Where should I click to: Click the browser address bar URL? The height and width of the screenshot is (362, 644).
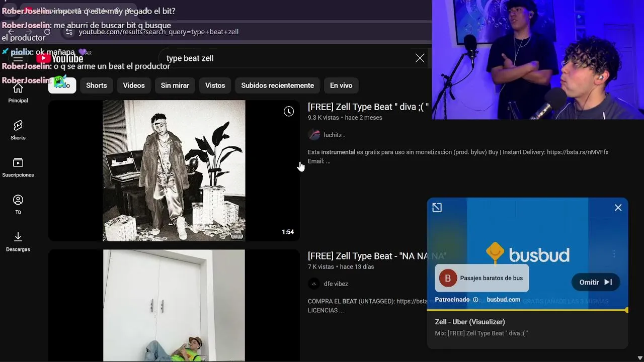coord(158,32)
